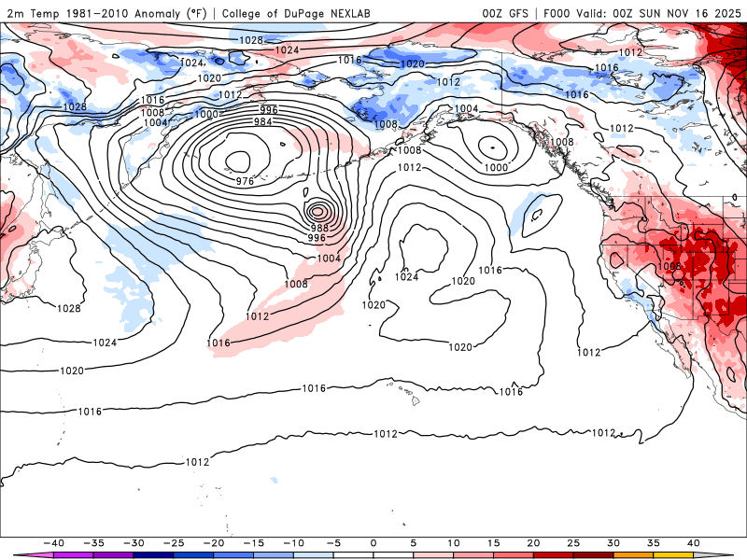The width and height of the screenshot is (747, 560).
Task: Click the -30 color scale label
Action: click(x=134, y=543)
